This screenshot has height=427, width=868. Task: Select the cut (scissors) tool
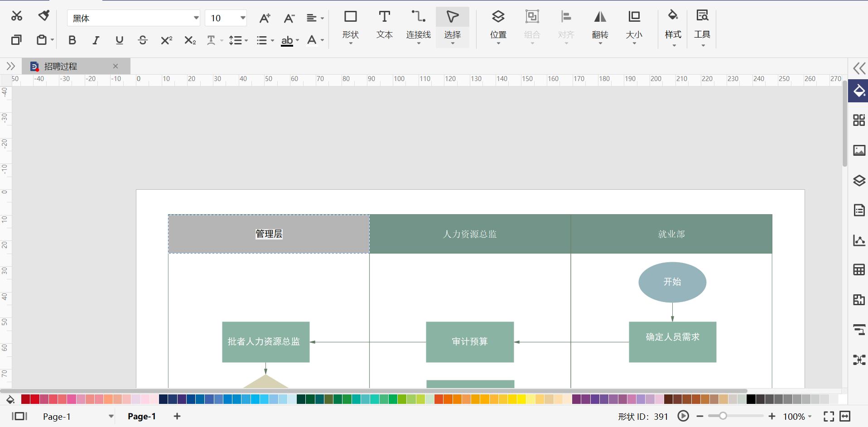pos(16,15)
